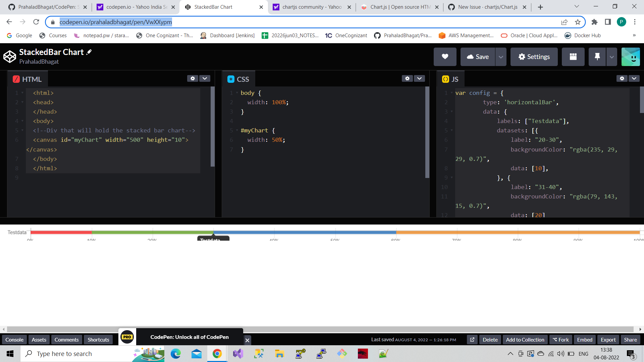Open pen in new window icon

[472, 340]
